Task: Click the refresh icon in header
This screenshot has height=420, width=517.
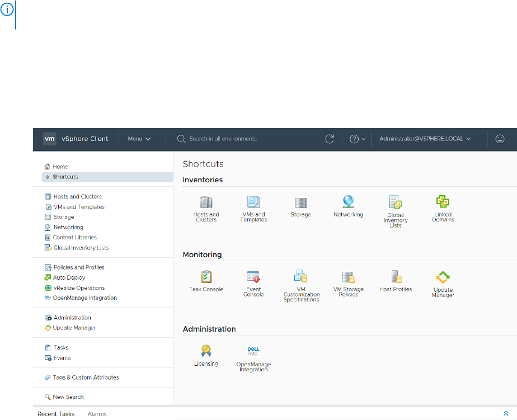Action: coord(330,139)
